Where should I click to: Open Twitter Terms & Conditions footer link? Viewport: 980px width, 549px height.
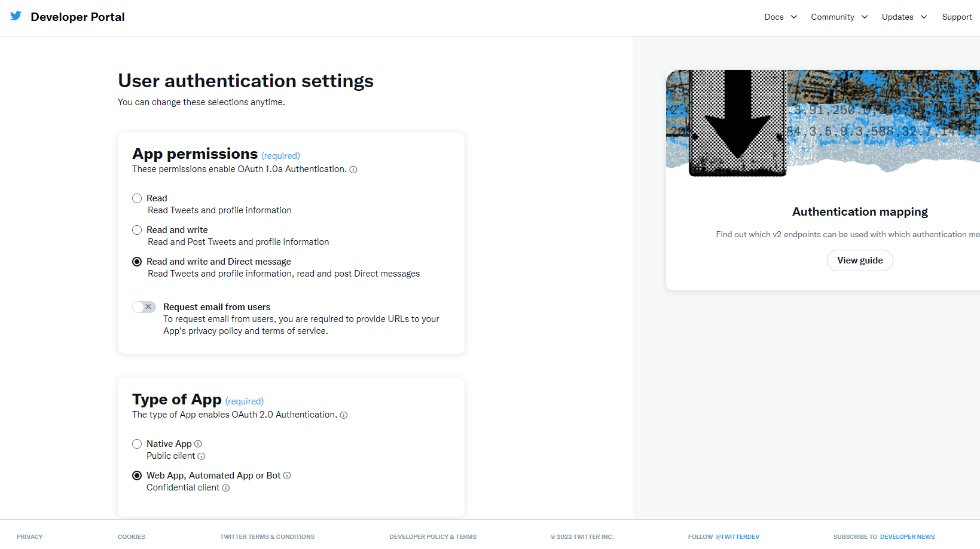[x=267, y=536]
